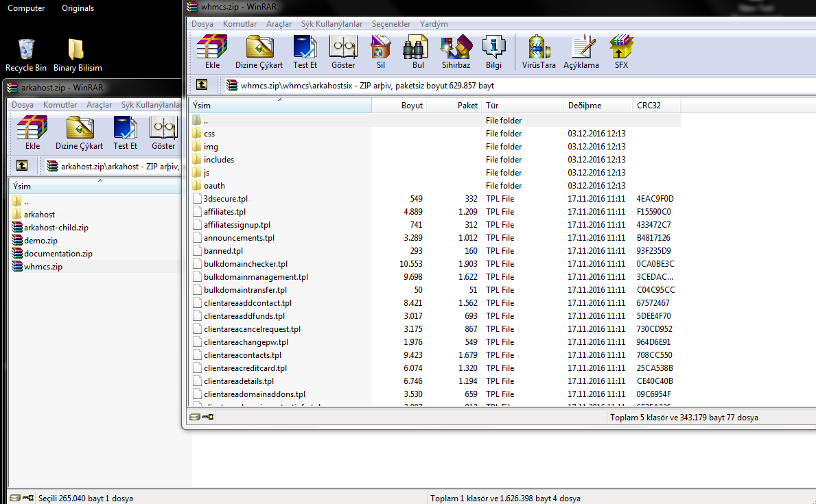The height and width of the screenshot is (504, 816).
Task: Select the includes folder
Action: tap(219, 160)
